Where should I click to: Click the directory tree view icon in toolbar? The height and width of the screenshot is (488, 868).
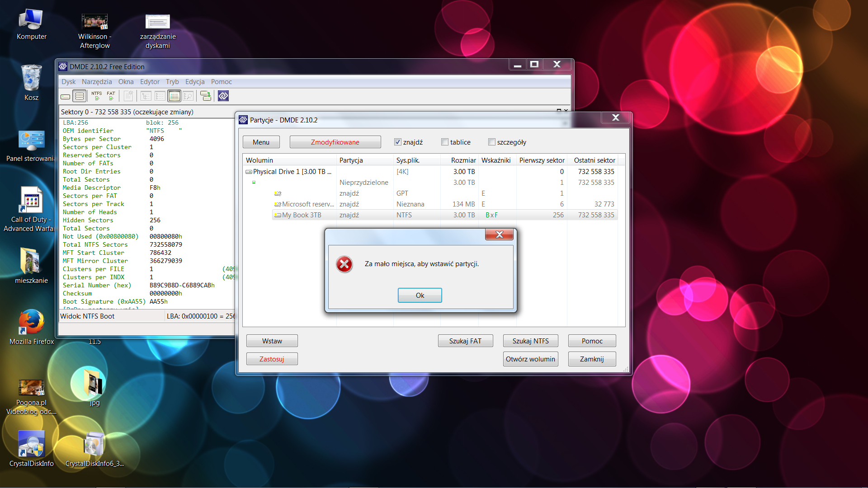point(146,96)
